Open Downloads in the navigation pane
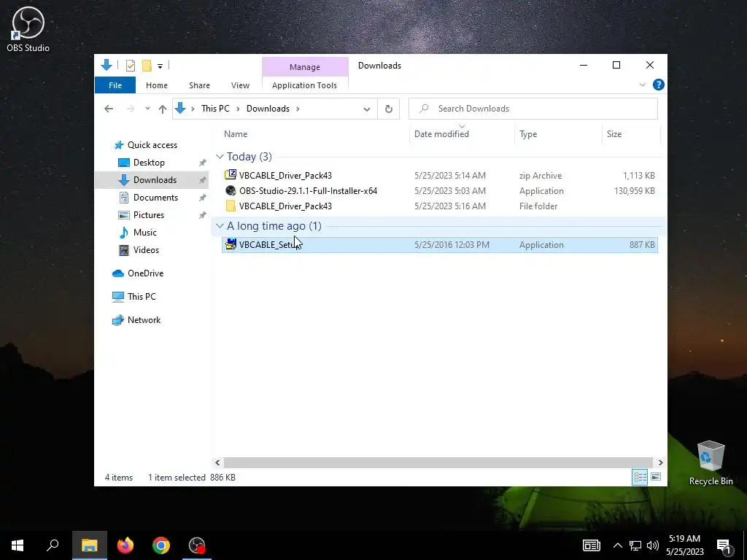747x560 pixels. [x=155, y=179]
